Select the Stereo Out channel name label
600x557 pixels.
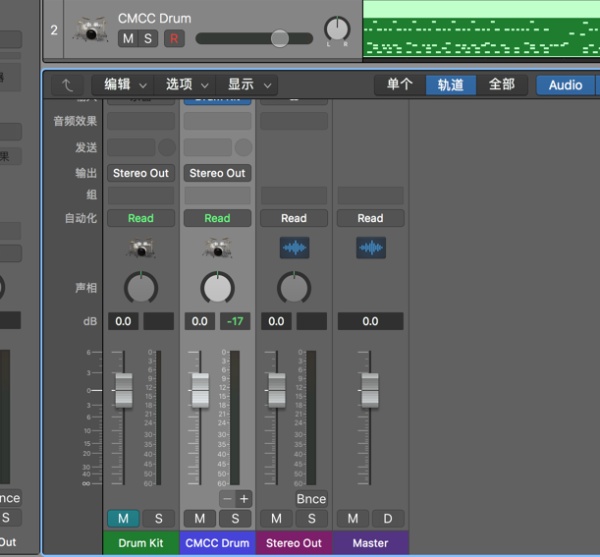[x=294, y=543]
